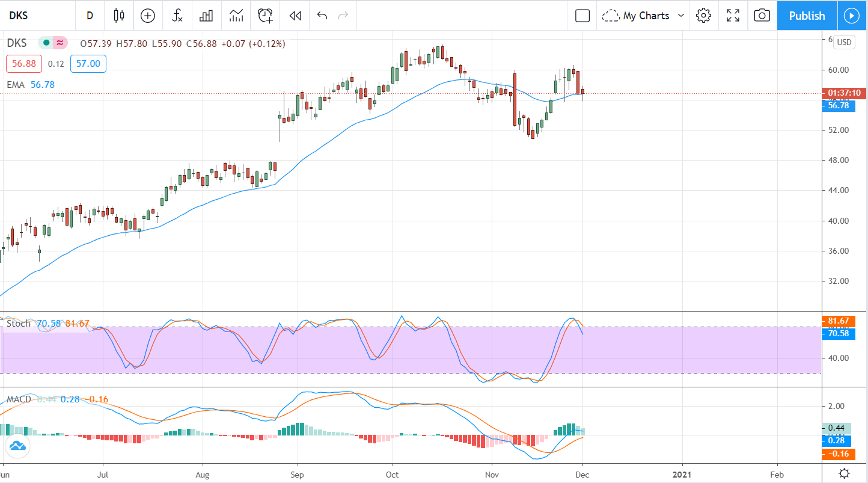The height and width of the screenshot is (483, 868).
Task: Undo the last chart action
Action: point(322,16)
